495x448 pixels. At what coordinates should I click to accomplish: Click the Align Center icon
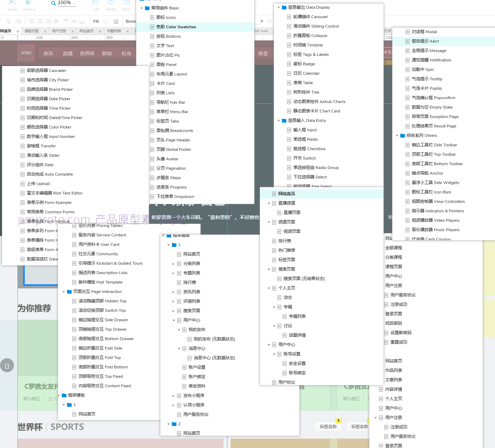point(111,3)
